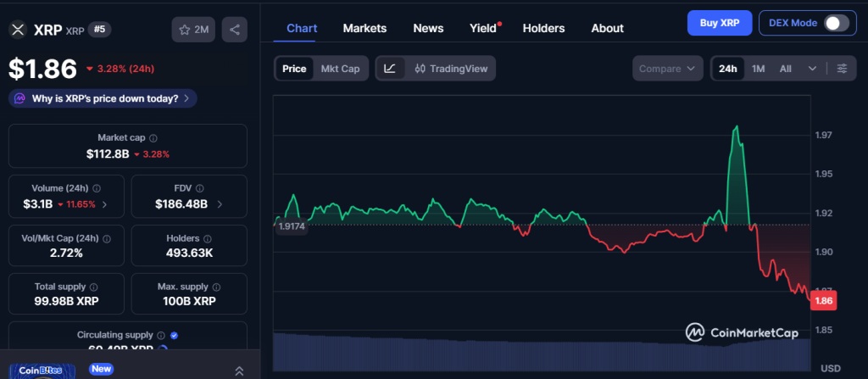Click the $112.8B market cap value

107,154
